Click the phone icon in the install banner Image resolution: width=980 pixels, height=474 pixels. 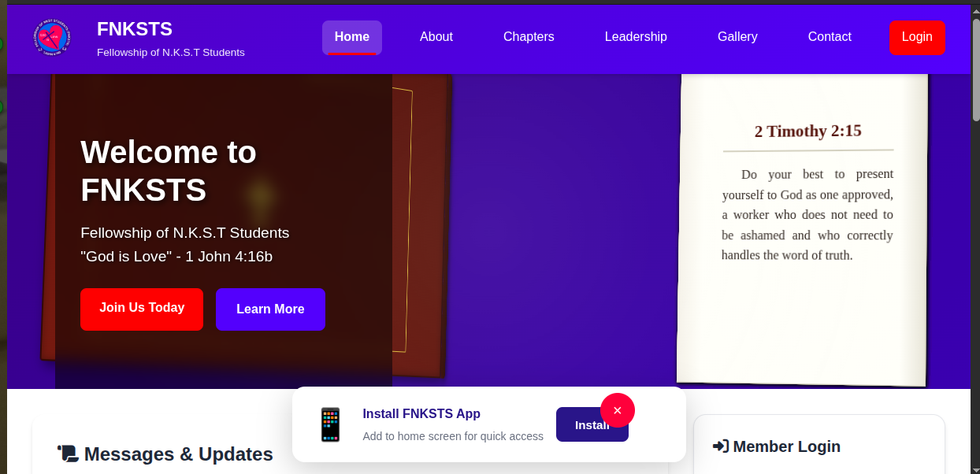click(330, 424)
